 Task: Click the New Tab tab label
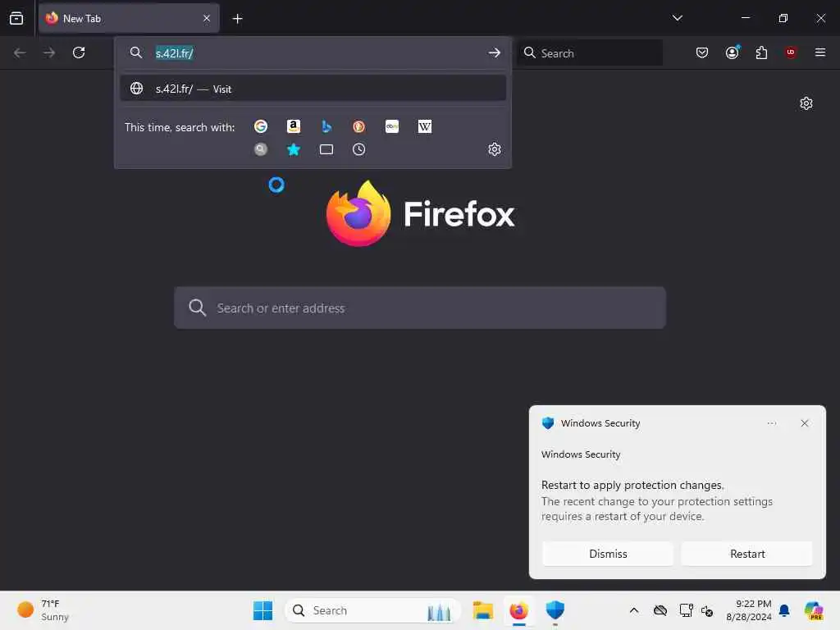[82, 19]
